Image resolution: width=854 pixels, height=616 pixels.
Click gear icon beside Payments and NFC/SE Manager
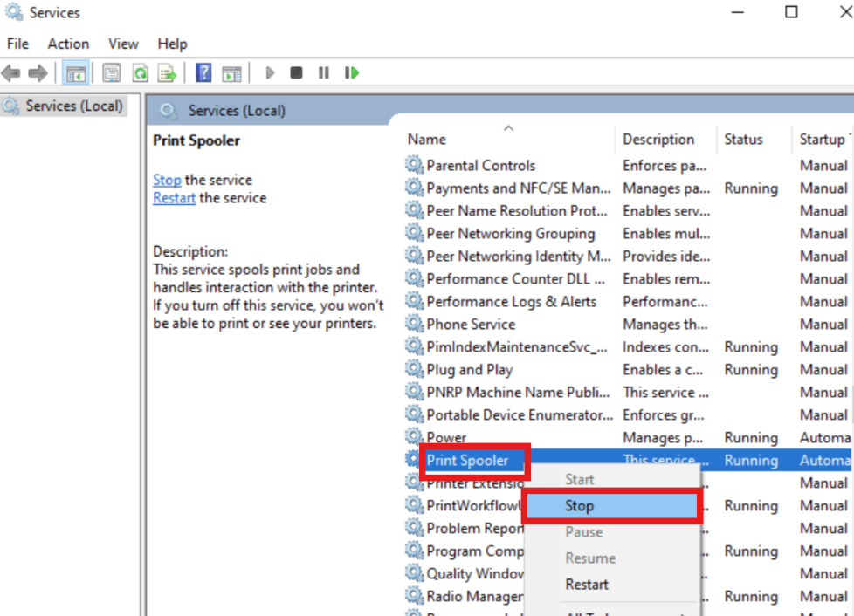pos(414,188)
